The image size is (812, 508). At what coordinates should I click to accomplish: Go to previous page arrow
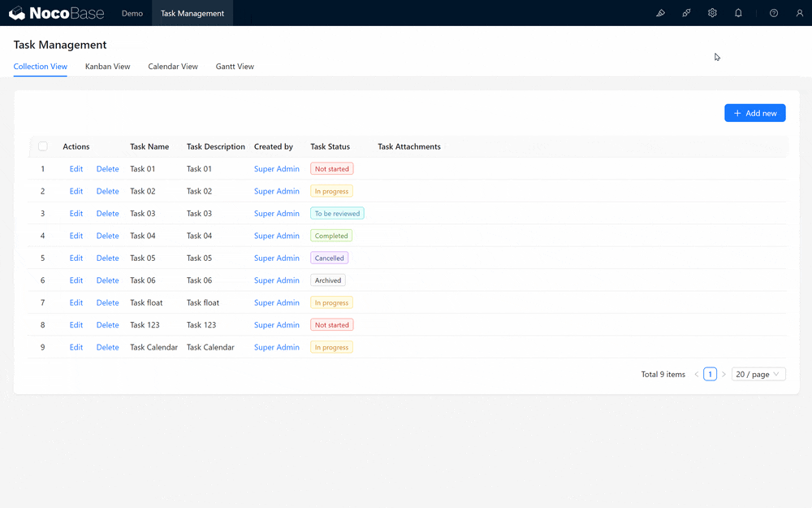point(697,374)
